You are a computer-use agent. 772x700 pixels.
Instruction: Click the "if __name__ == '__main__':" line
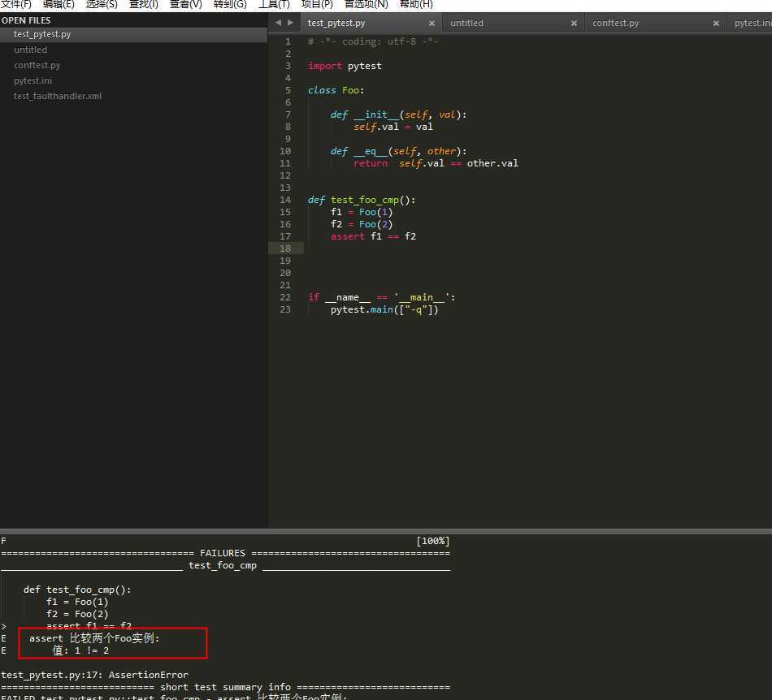[x=382, y=297]
